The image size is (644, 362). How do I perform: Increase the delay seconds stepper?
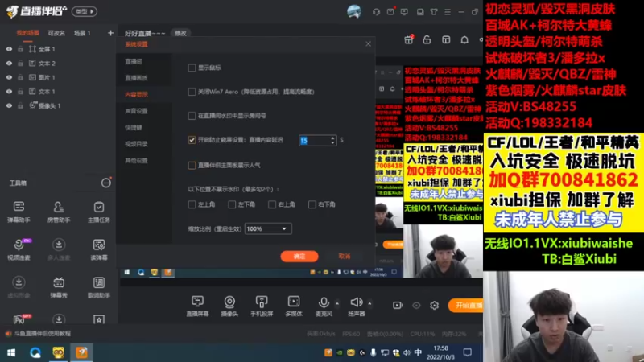[332, 138]
